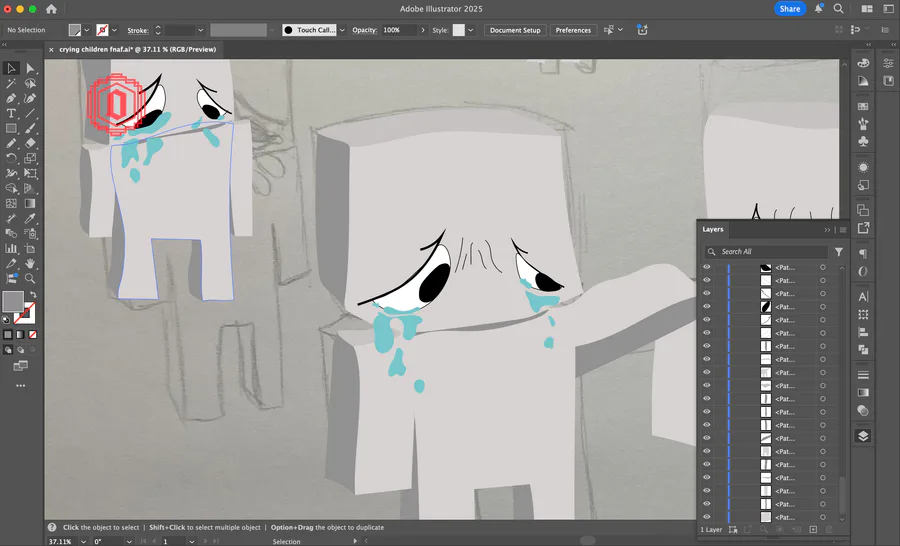Viewport: 900px width, 546px height.
Task: Open the graphic Style dropdown
Action: click(471, 30)
